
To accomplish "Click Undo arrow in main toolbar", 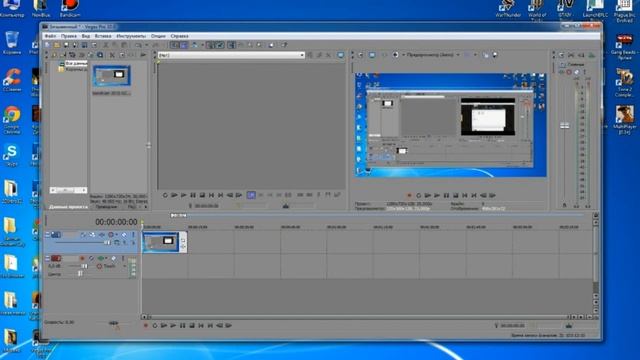I will [139, 45].
